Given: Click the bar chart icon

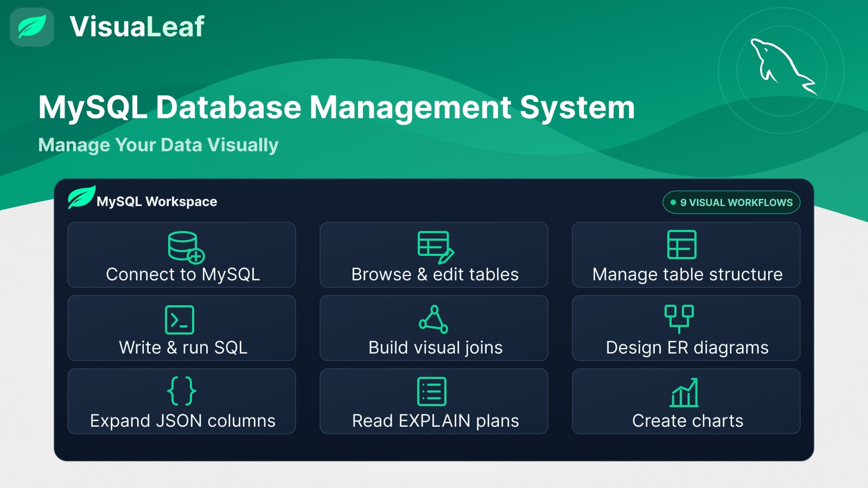Looking at the screenshot, I should [685, 393].
